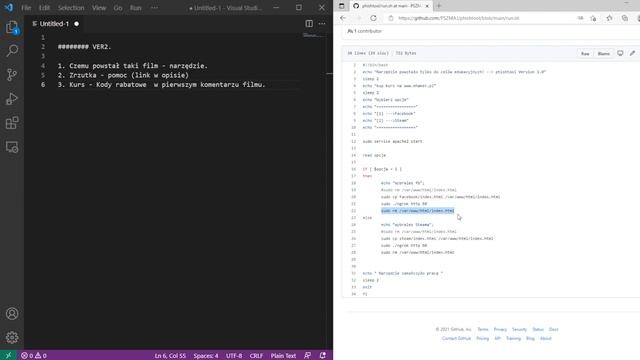Close the GitHub run.sh browser tab
The image size is (640, 360).
point(427,6)
